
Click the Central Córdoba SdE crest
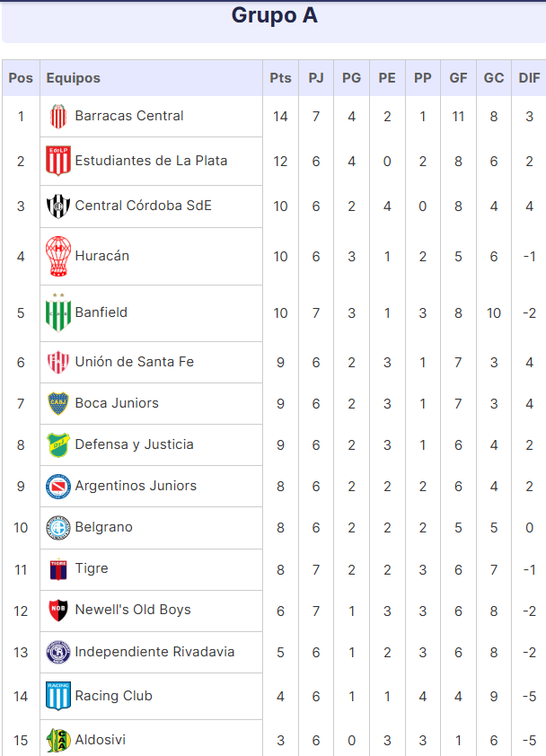[57, 207]
